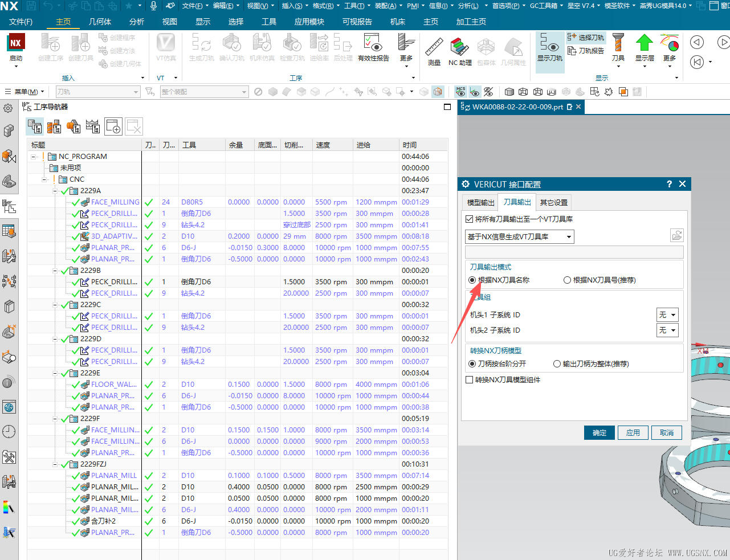Select 输出刀柄为整体(推荐) radio option
Viewport: 730px width, 560px height.
click(x=557, y=364)
